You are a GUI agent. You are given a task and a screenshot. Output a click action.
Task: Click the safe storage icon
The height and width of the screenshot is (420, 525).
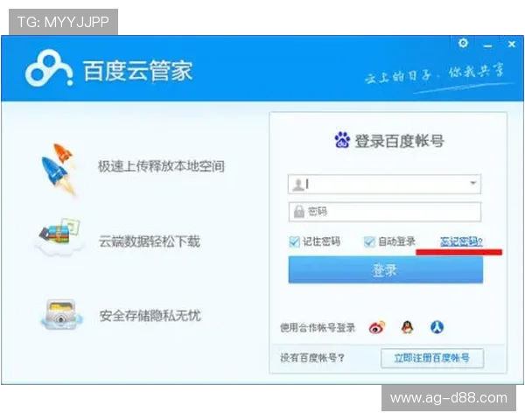[60, 315]
